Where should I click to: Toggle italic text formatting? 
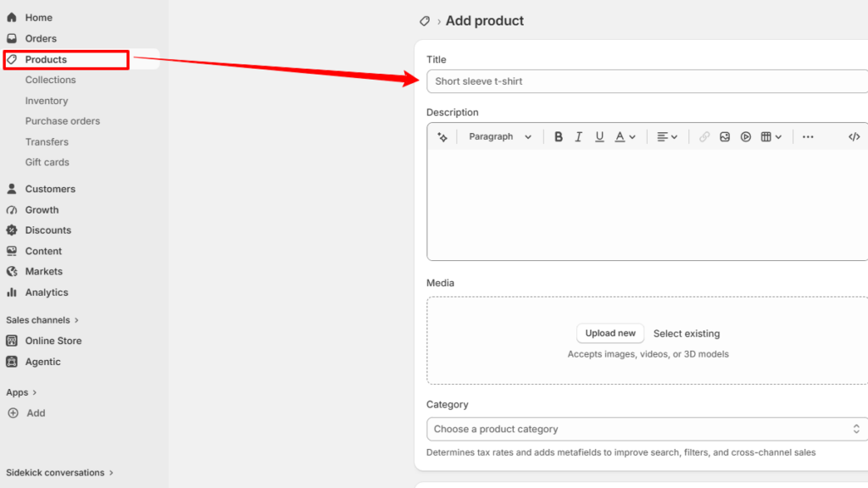coord(578,136)
